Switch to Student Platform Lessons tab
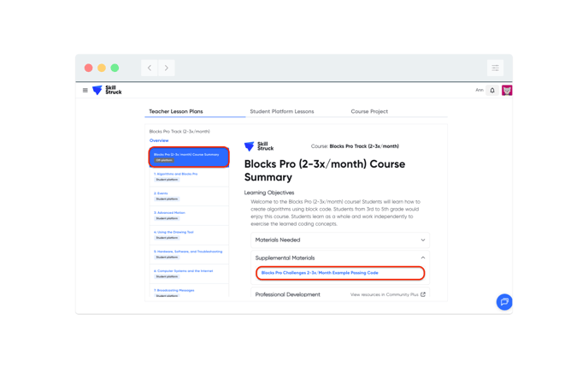 281,111
